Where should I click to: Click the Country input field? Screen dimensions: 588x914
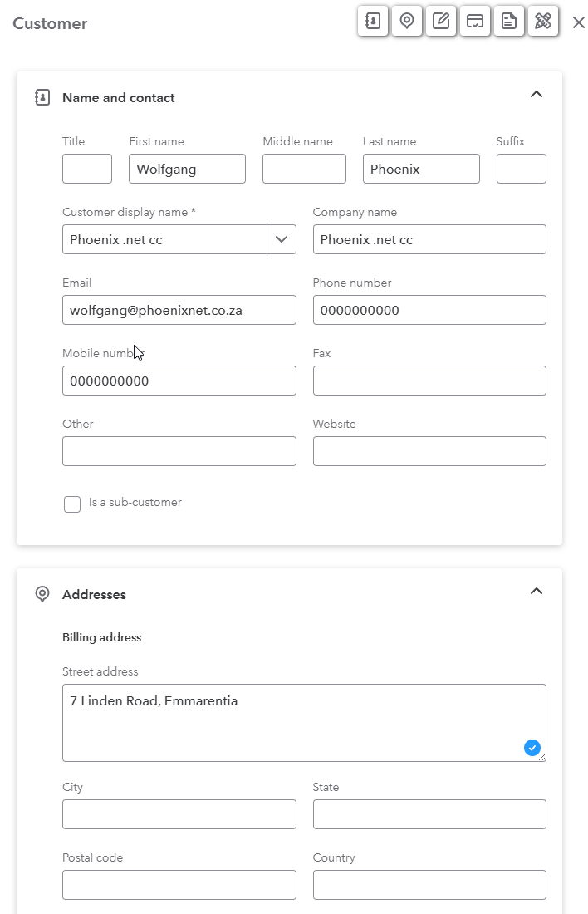point(429,885)
